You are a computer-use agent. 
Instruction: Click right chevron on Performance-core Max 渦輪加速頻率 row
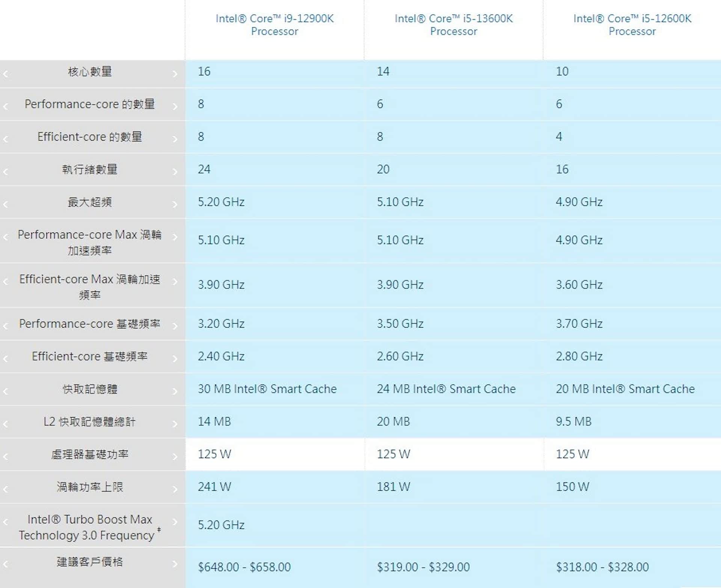(175, 237)
